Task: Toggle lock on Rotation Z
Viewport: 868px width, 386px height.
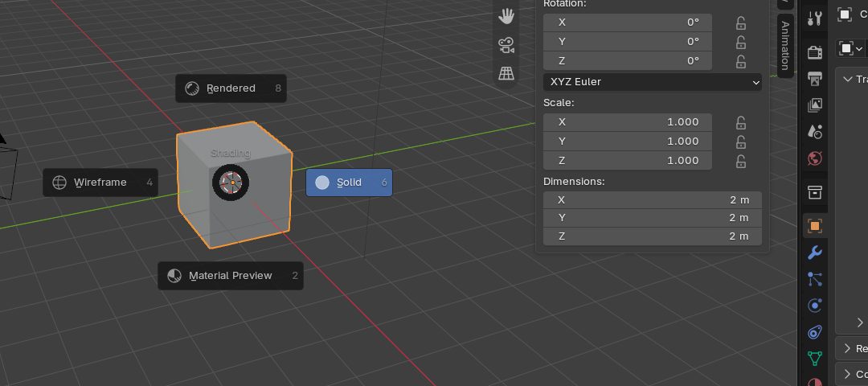Action: [741, 61]
